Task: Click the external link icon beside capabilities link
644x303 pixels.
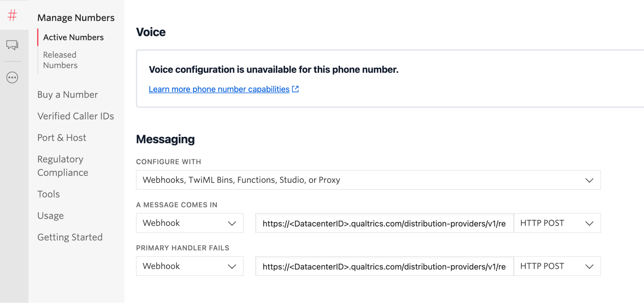Action: pos(295,89)
